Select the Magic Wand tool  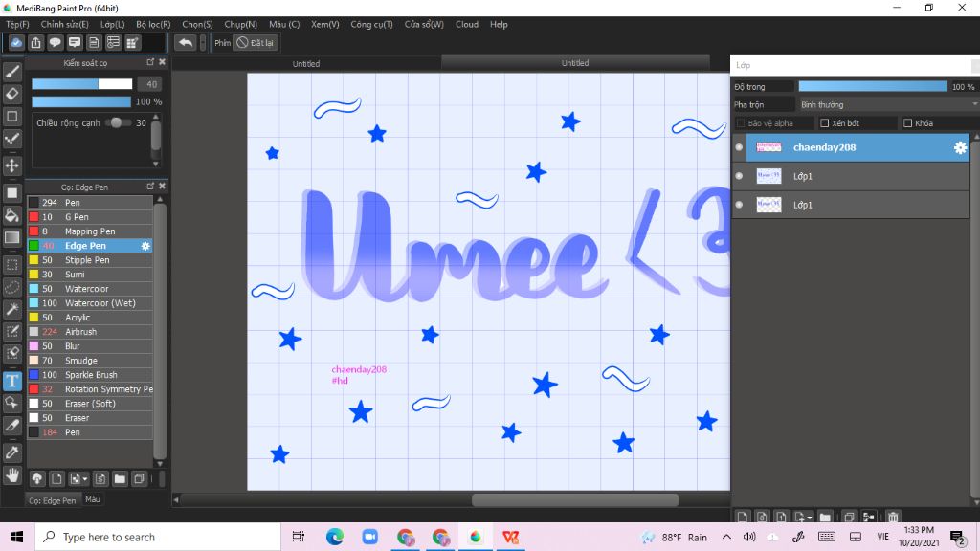[x=11, y=309]
